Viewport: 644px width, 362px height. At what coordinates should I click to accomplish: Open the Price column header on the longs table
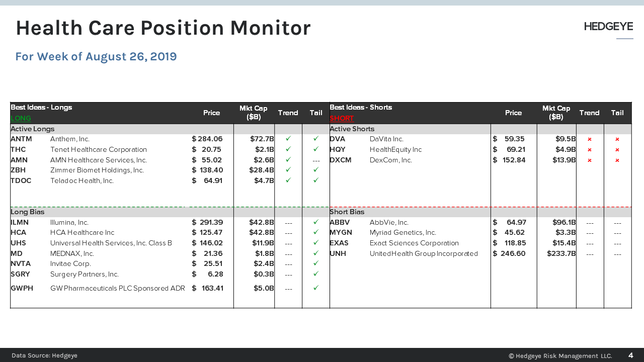tap(212, 113)
